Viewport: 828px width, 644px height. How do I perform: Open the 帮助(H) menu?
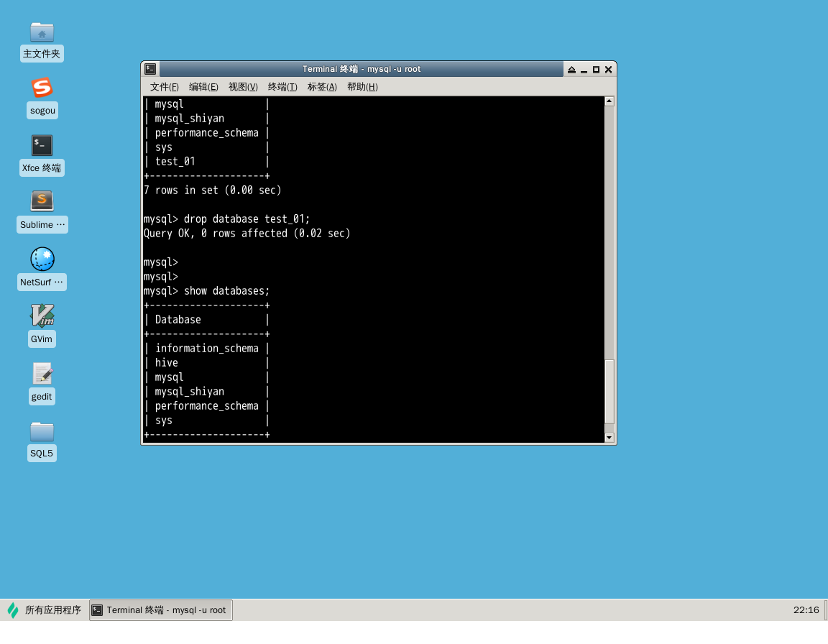point(362,87)
